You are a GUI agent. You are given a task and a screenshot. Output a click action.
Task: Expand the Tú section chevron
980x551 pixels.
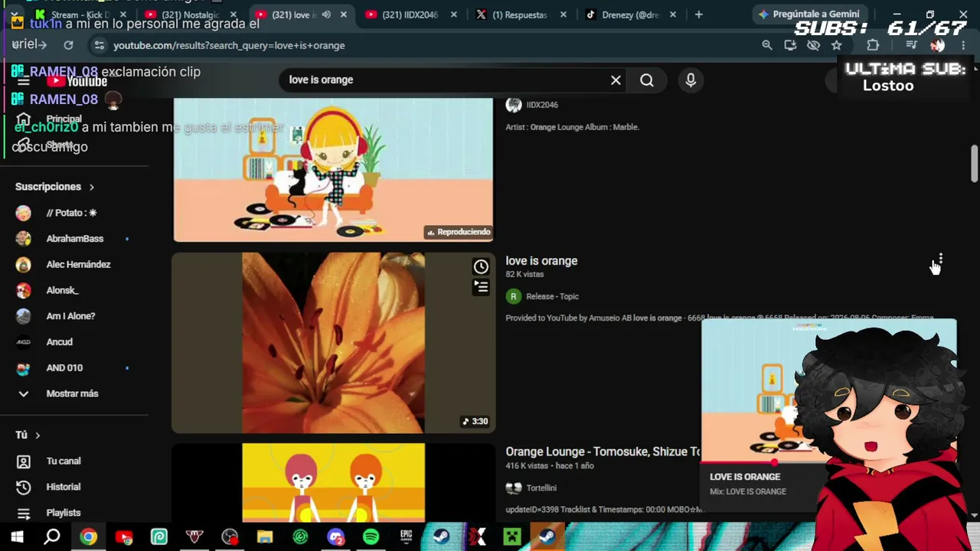38,435
